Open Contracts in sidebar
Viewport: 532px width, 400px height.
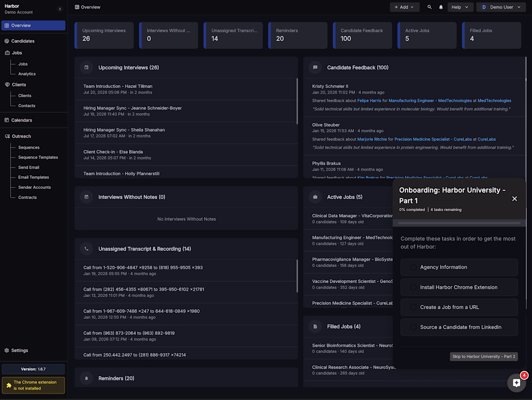[x=28, y=197]
